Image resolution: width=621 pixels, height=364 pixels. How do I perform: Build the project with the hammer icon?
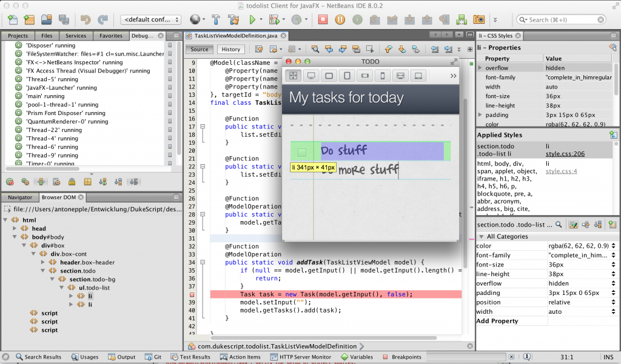click(216, 19)
